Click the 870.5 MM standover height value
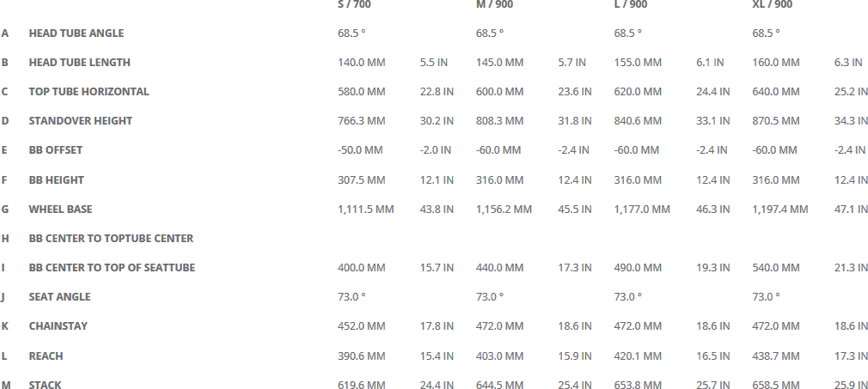This screenshot has width=868, height=389. [x=775, y=121]
